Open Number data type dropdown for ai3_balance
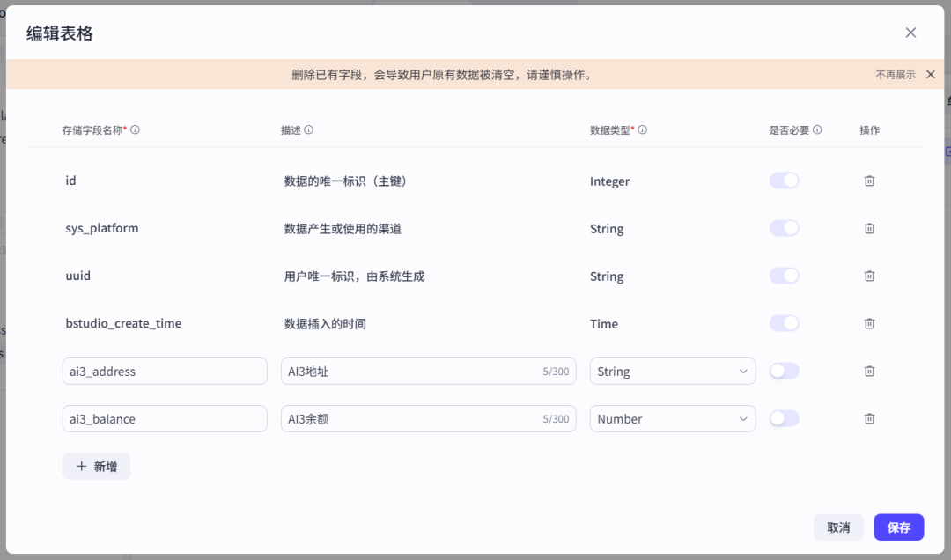The width and height of the screenshot is (951, 560). pos(673,418)
